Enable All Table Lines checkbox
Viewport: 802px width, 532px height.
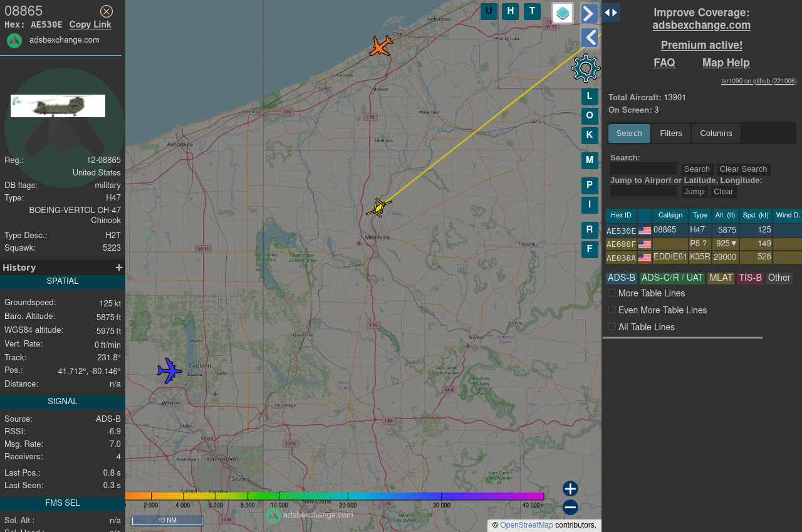pyautogui.click(x=612, y=326)
